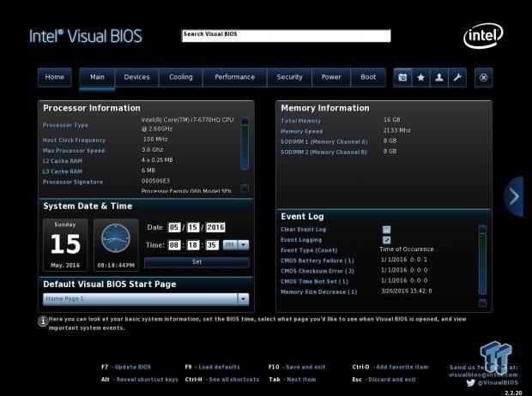
Task: Select the day field 15
Action: click(x=193, y=227)
